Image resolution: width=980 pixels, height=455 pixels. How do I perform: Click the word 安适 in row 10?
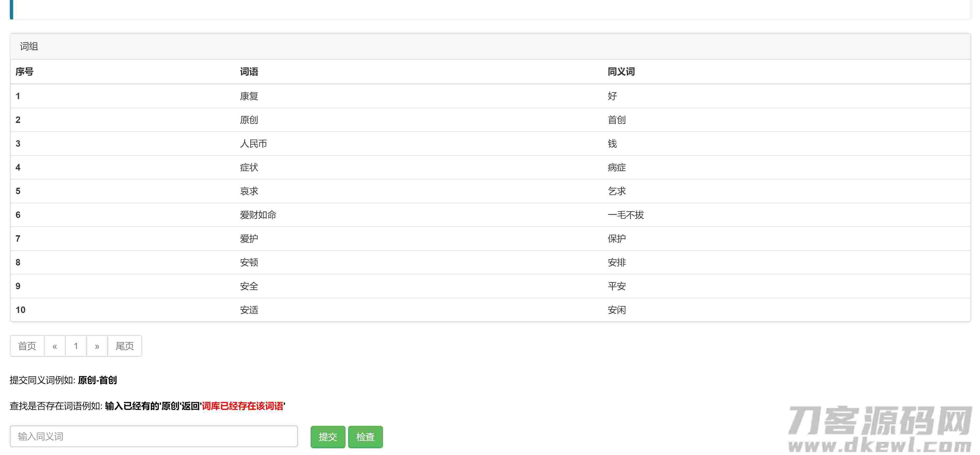(x=249, y=310)
